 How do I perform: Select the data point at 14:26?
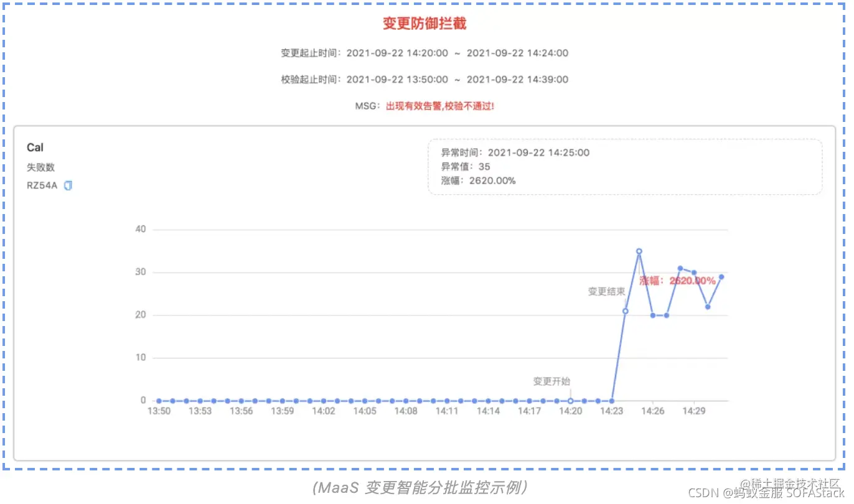coord(653,315)
